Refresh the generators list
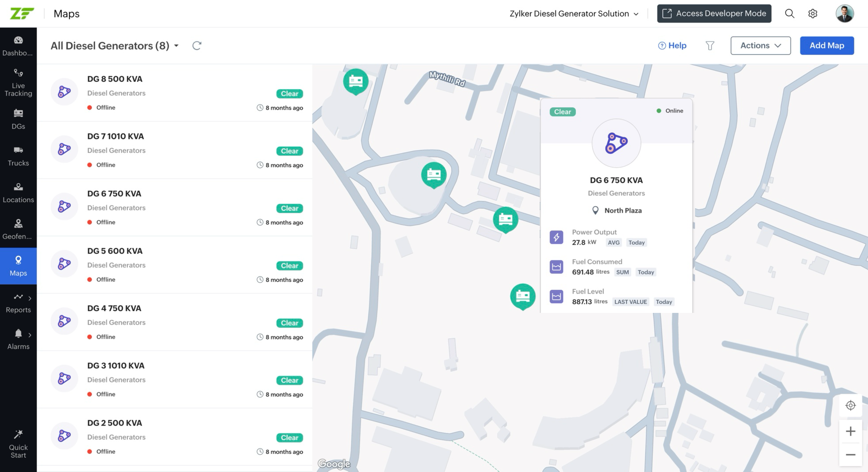Image resolution: width=868 pixels, height=472 pixels. point(197,46)
